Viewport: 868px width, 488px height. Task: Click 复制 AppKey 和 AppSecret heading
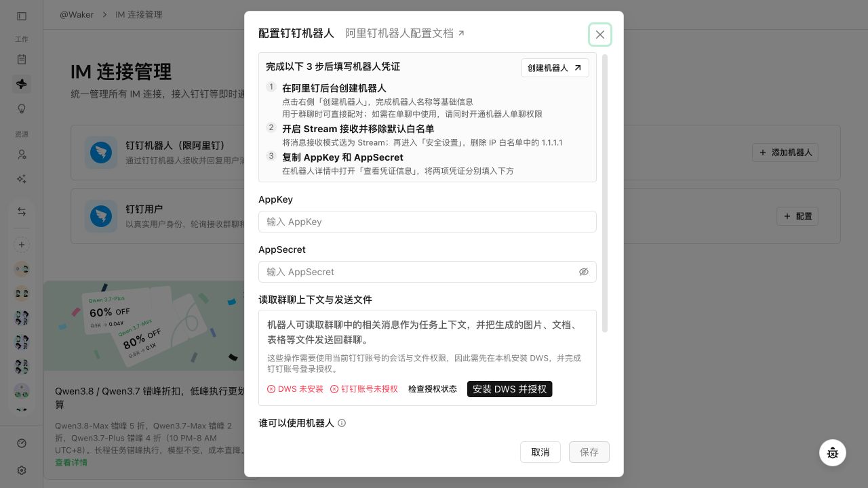click(342, 157)
